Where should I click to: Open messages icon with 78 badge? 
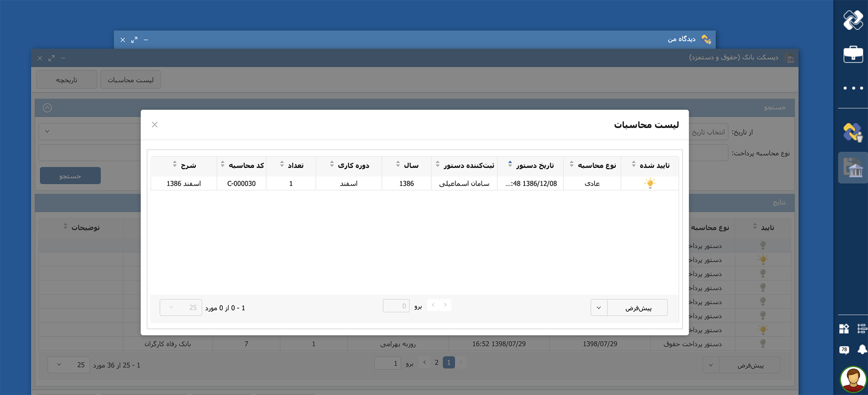(844, 350)
